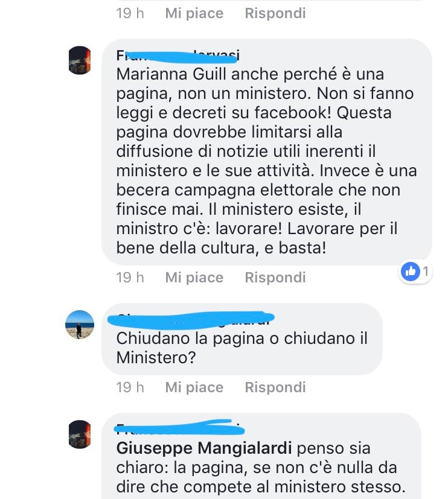Screen dimensions: 448x499
Task: Click the Chiudano la pagina comment bubble
Action: [x=242, y=339]
